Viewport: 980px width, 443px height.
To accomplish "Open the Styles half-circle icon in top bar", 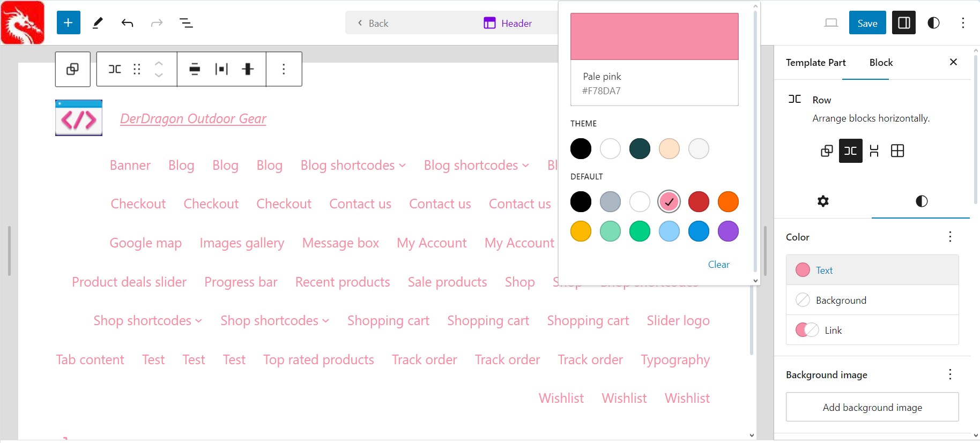I will (933, 23).
